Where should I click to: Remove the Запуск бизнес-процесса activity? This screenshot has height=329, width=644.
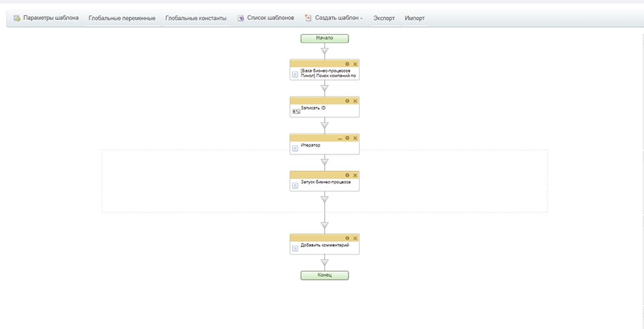[x=355, y=175]
